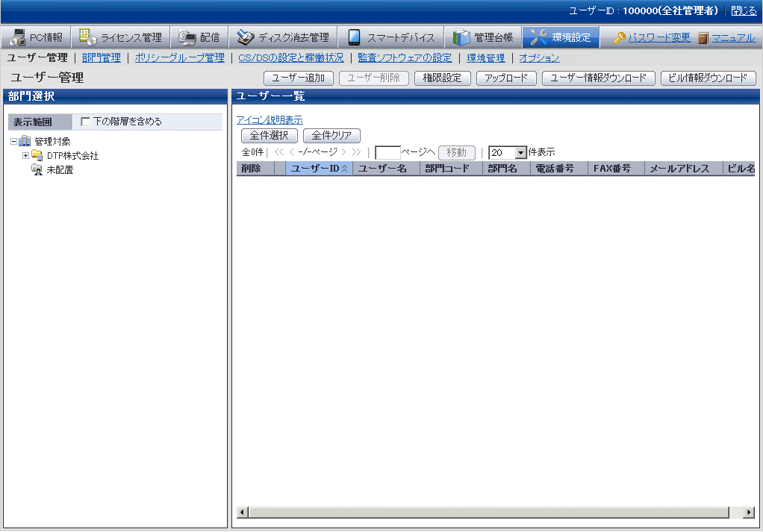Click ユーザー情報ダウンロード button
Viewport: 763px width, 532px height.
(599, 78)
